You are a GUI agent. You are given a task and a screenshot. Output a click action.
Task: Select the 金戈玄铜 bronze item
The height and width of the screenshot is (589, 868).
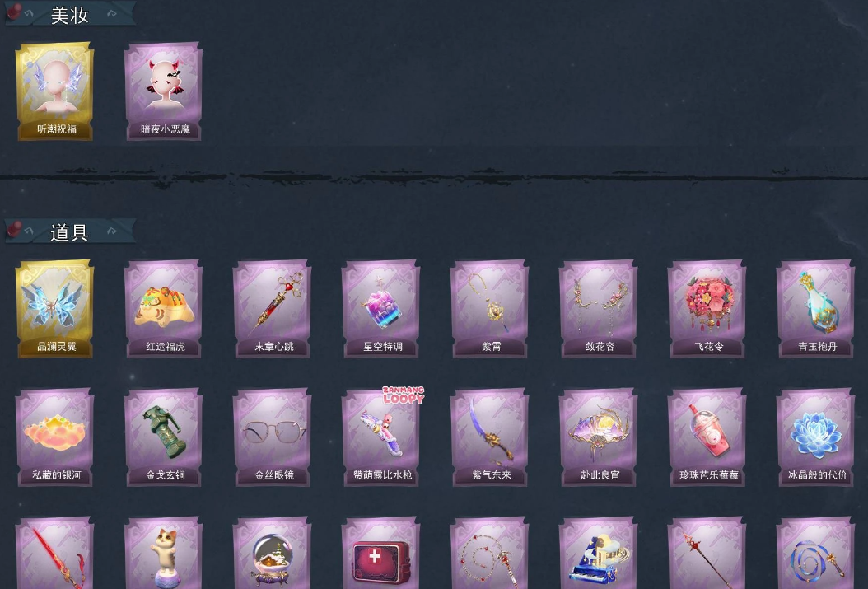pyautogui.click(x=163, y=437)
